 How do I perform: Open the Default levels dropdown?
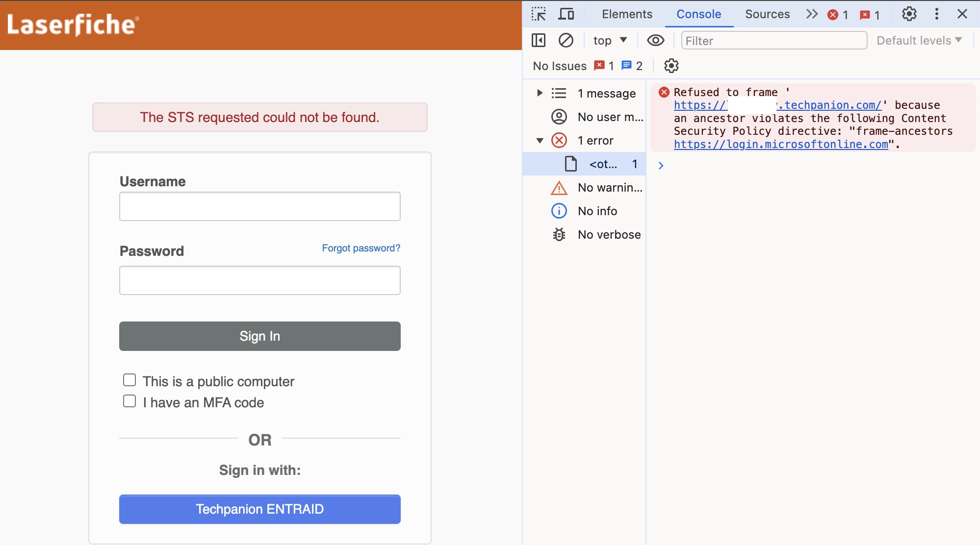coord(919,40)
